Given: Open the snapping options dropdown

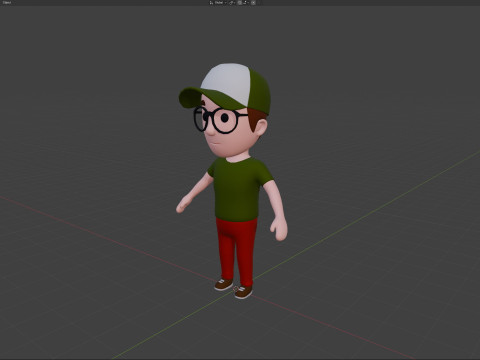Looking at the screenshot, I should (246, 2).
